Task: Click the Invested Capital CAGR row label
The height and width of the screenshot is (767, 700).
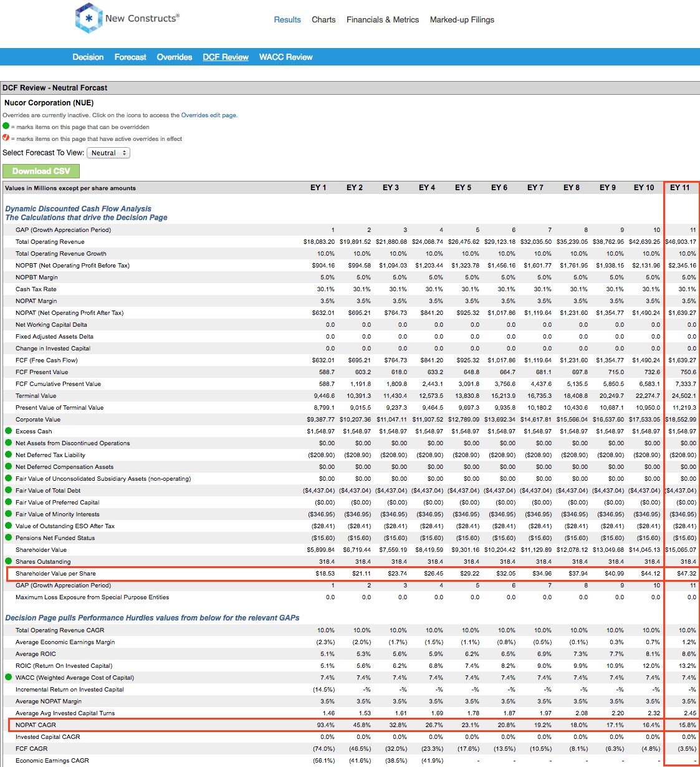Action: point(48,736)
